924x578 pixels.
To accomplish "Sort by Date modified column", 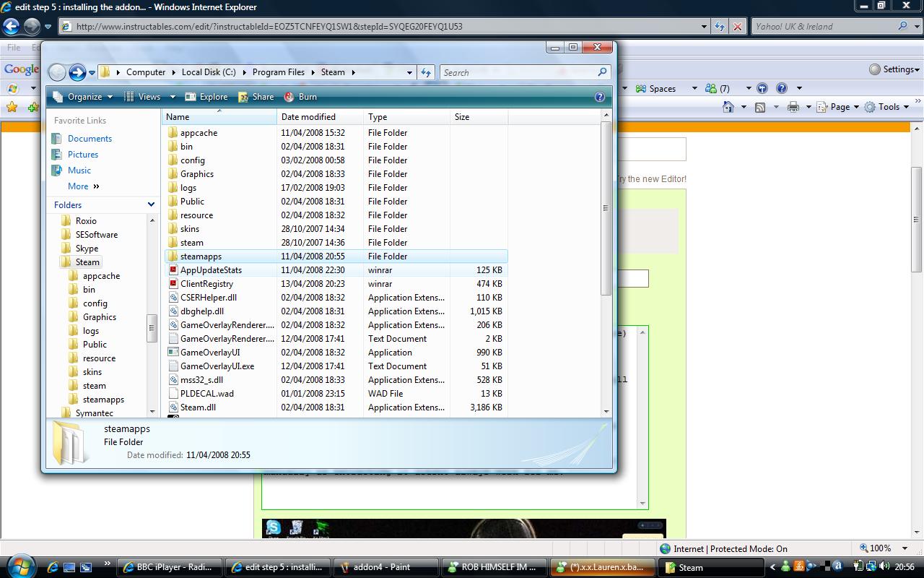I will [321, 117].
